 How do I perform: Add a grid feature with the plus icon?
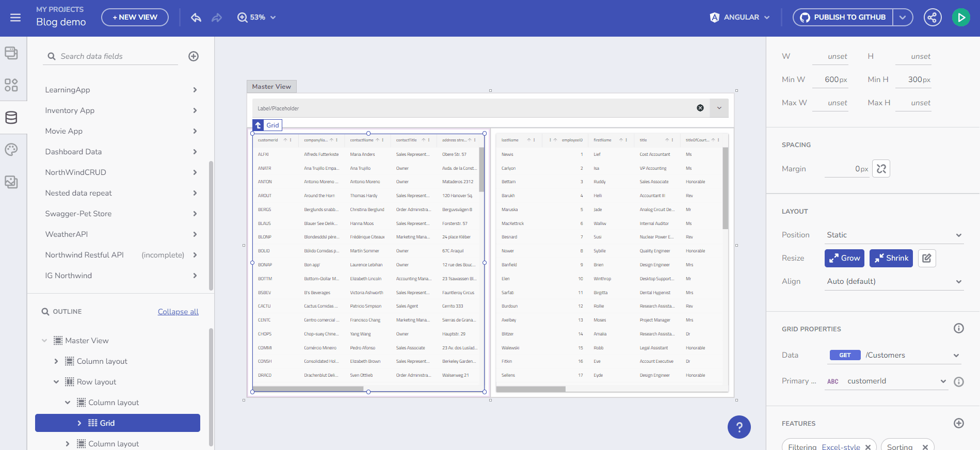point(958,423)
